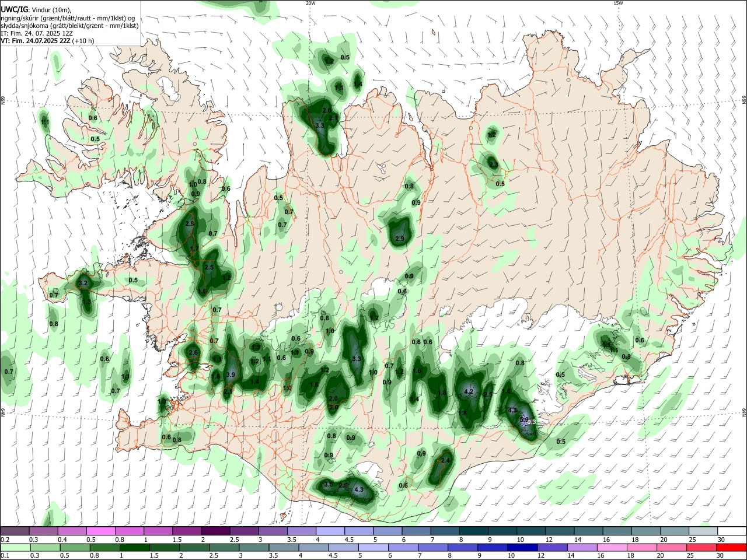747x560 pixels.
Task: Click the 4.2 precipitation value on the map
Action: (468, 392)
